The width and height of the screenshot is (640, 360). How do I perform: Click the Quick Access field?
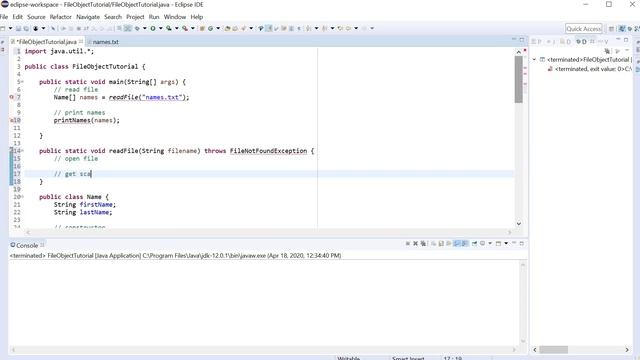point(584,29)
